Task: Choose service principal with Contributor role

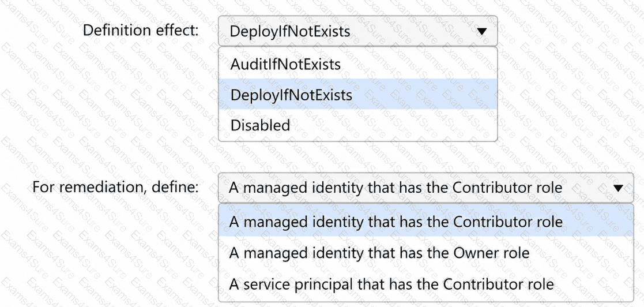Action: pyautogui.click(x=426, y=283)
